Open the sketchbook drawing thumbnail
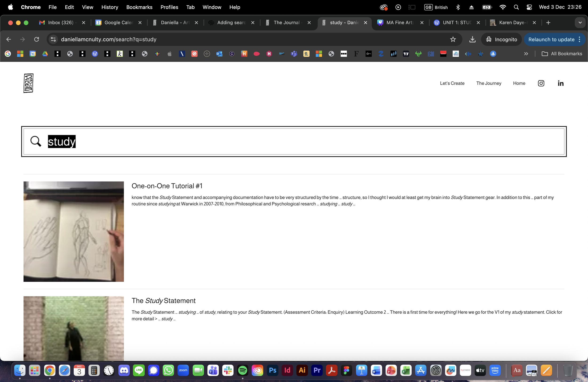 click(73, 231)
